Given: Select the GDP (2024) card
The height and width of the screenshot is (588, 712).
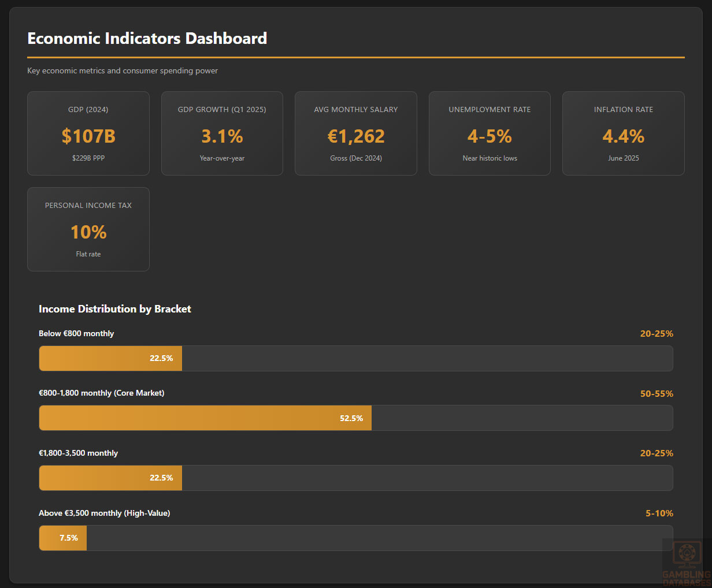Looking at the screenshot, I should [88, 133].
